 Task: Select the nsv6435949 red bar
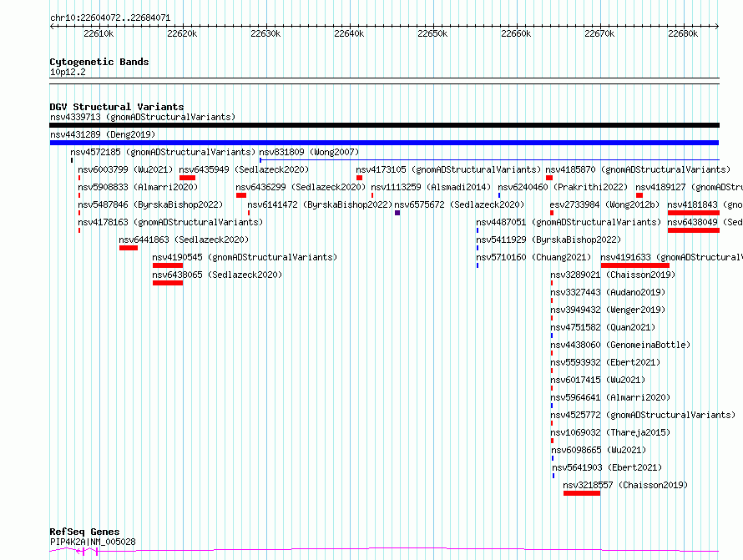(187, 178)
